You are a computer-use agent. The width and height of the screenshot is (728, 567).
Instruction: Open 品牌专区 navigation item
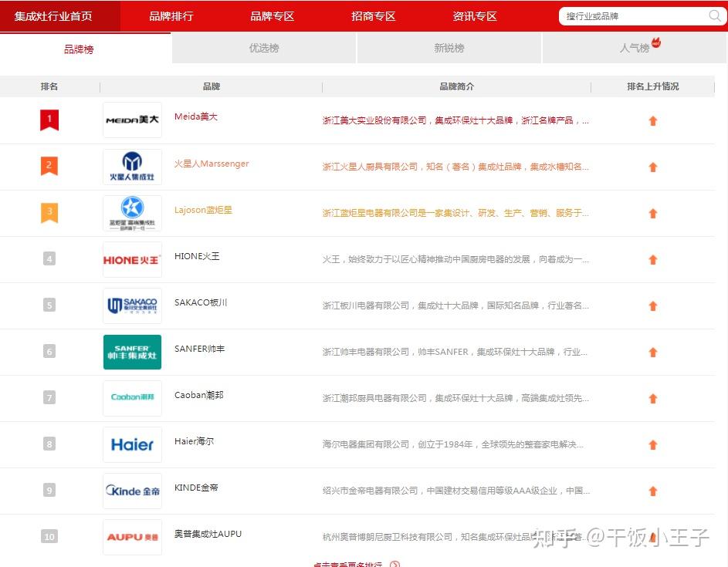point(272,16)
